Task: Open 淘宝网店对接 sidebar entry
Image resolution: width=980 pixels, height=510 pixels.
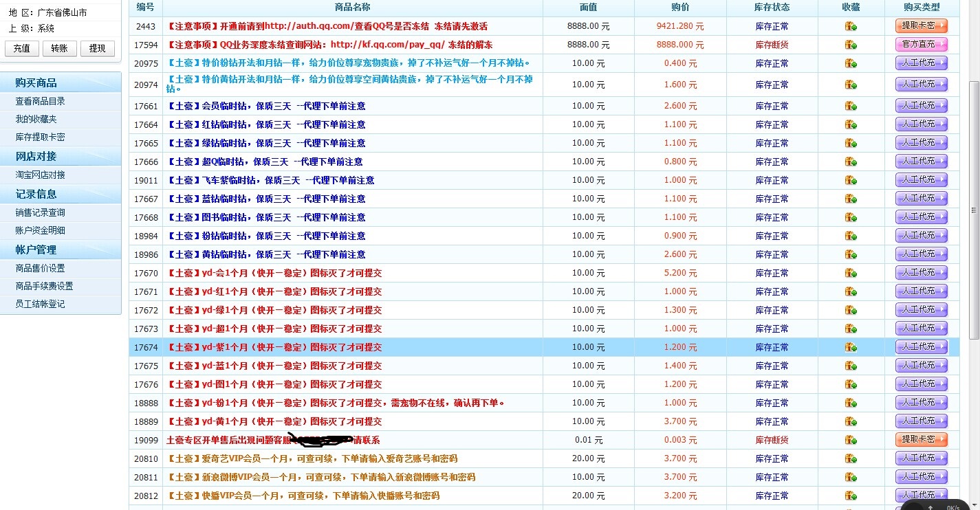Action: 41,175
